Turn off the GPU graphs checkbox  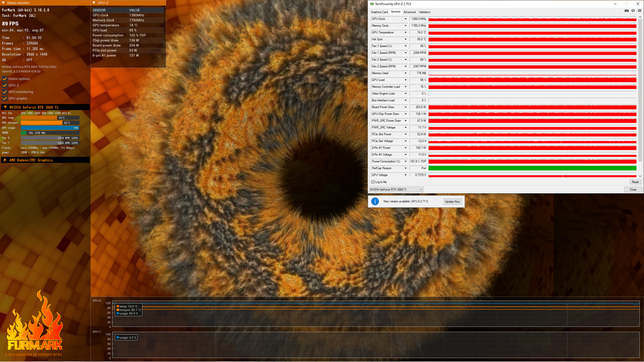tap(5, 98)
